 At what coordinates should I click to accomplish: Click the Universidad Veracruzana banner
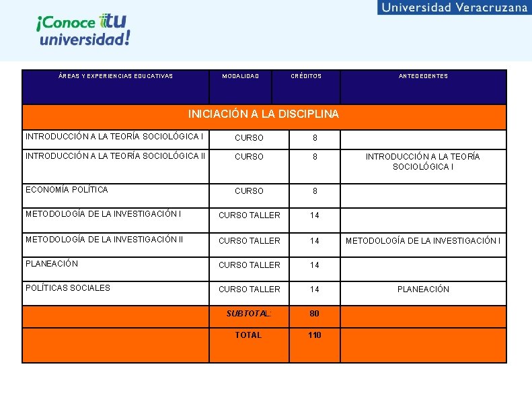(x=455, y=7)
